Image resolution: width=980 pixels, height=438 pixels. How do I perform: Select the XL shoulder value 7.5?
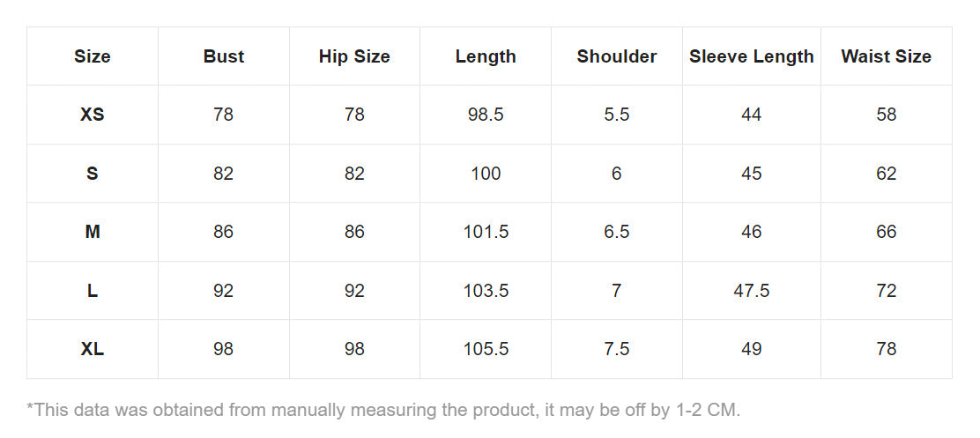[x=617, y=349]
